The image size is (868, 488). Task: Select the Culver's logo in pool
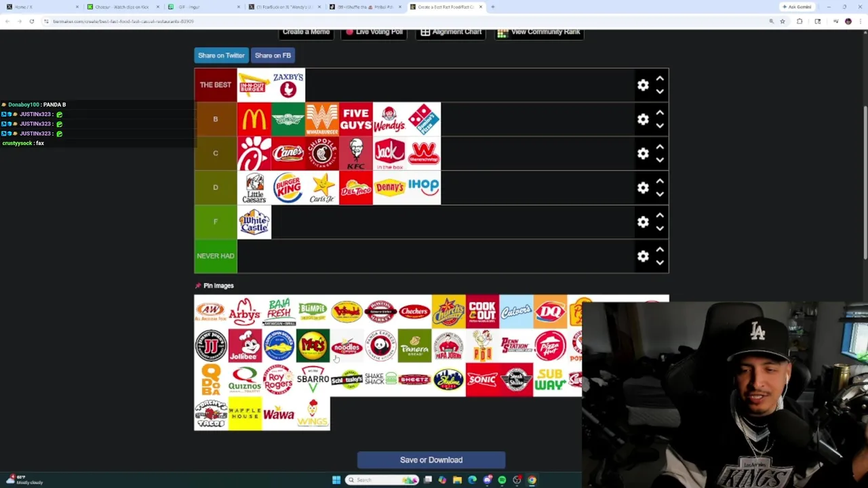[516, 312]
